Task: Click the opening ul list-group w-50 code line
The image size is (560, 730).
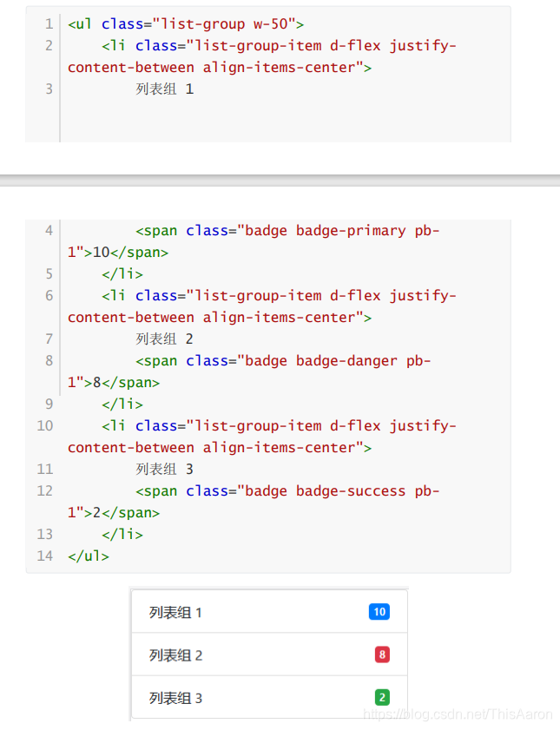Action: pyautogui.click(x=186, y=23)
